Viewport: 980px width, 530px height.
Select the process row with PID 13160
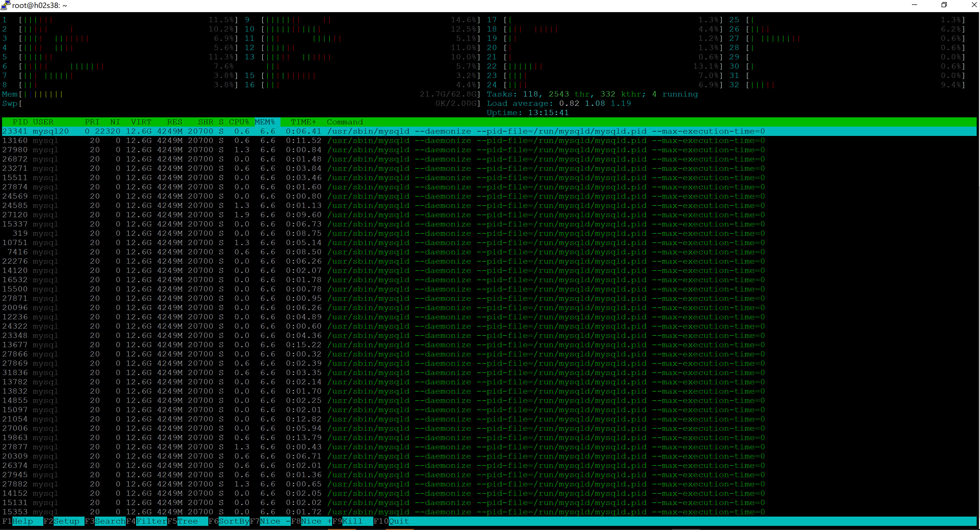click(x=489, y=140)
